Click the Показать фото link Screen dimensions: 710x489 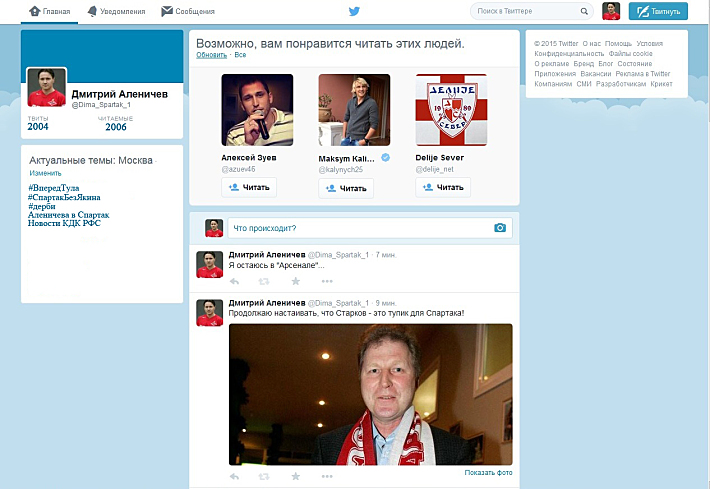click(x=488, y=471)
